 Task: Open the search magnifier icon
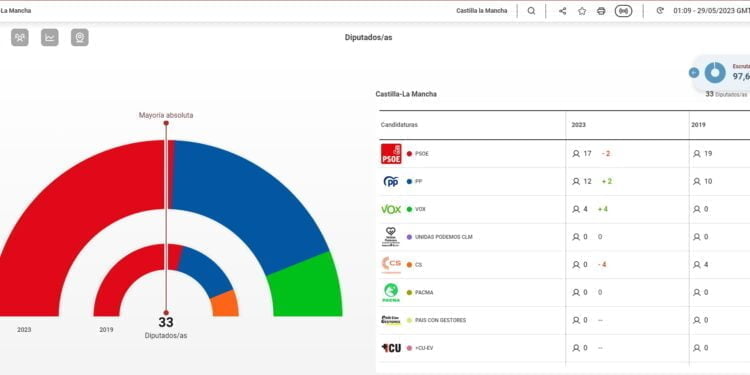click(531, 11)
